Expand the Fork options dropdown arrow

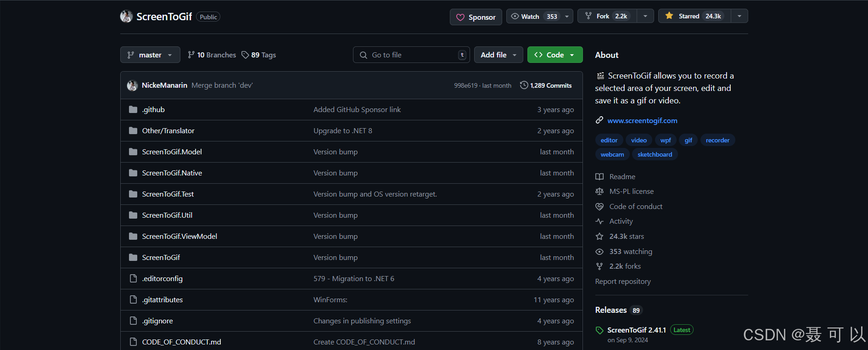[x=645, y=16]
